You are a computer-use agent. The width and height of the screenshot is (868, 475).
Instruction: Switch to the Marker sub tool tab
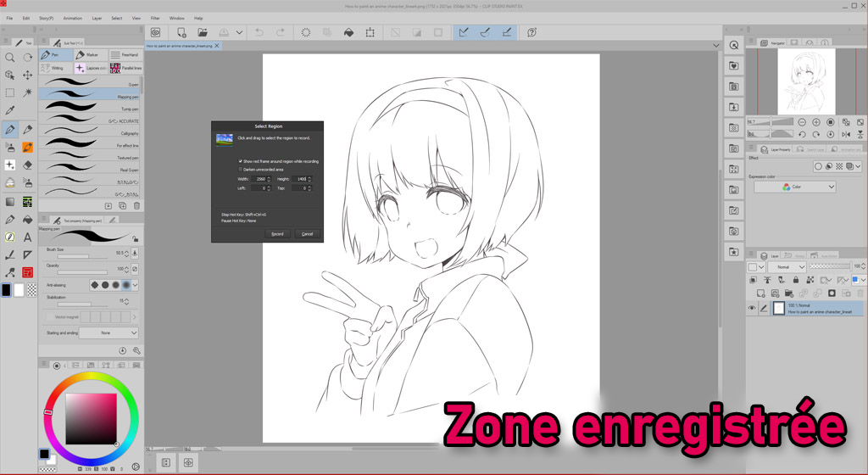click(90, 55)
